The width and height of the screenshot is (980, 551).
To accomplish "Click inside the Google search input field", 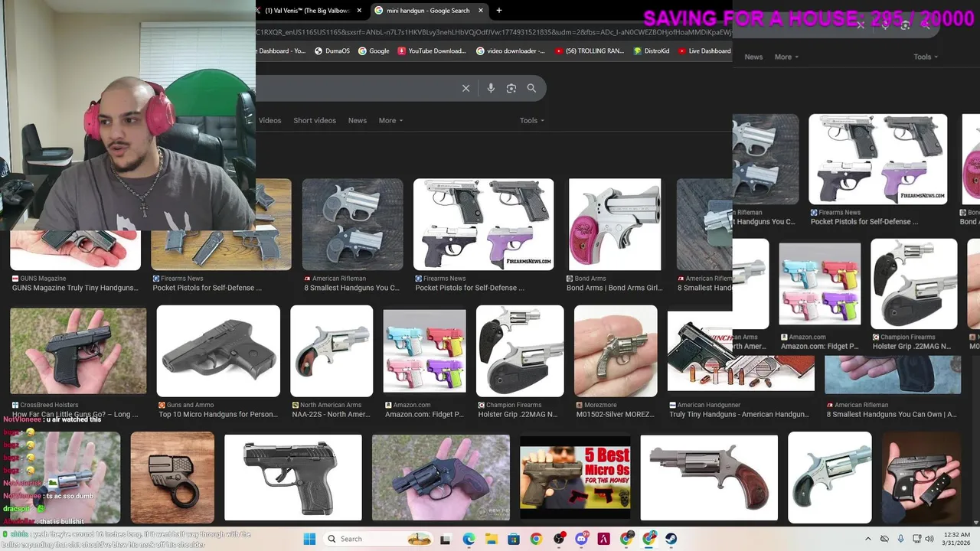I will point(356,88).
